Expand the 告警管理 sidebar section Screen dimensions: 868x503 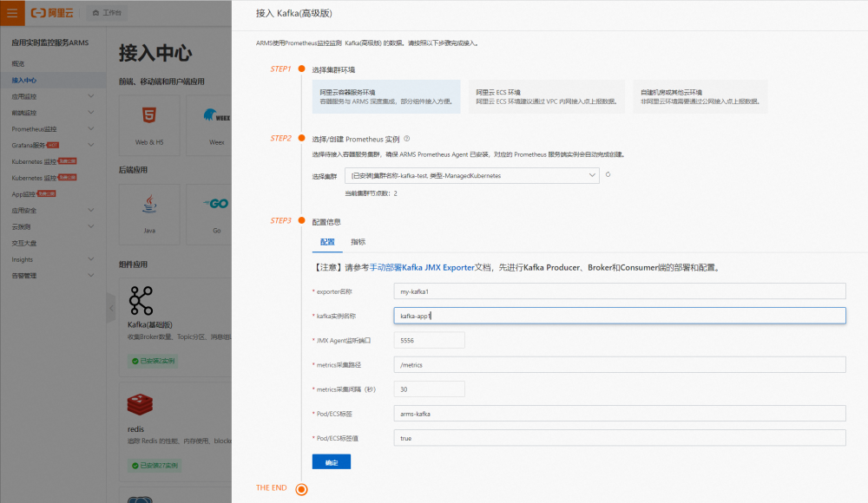[x=91, y=276]
